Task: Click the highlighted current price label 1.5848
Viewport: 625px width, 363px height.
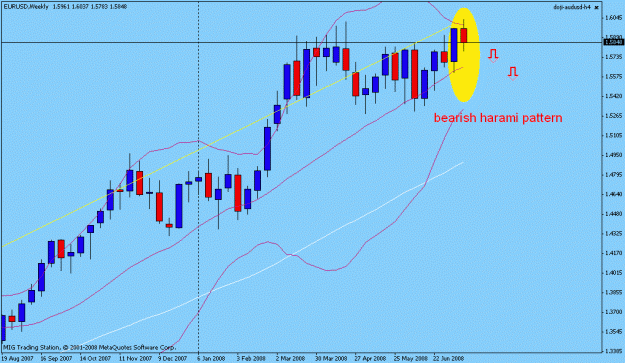Action: pos(614,42)
